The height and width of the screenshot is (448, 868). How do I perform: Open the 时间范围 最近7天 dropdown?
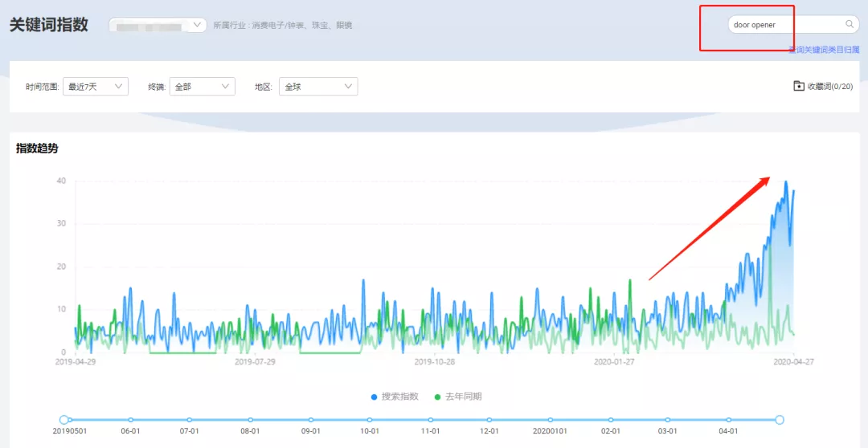coord(96,86)
